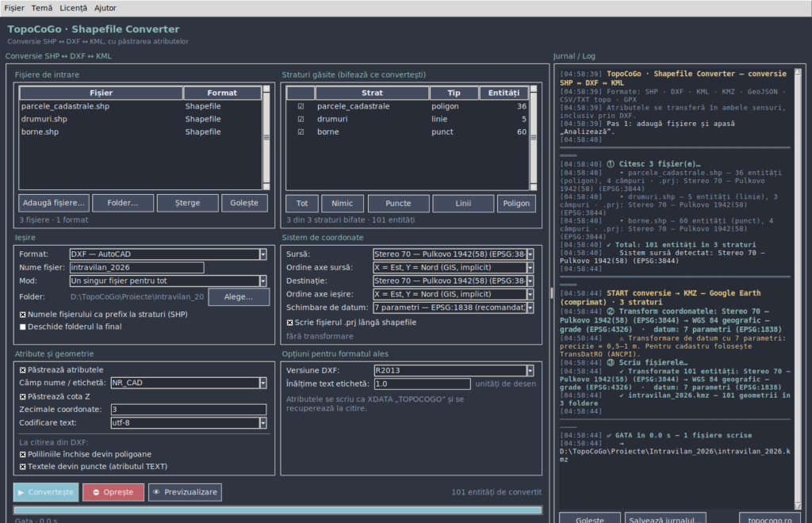Click the Salvează jurnalul... button
Screen dimensions: 812x523
coord(665,519)
